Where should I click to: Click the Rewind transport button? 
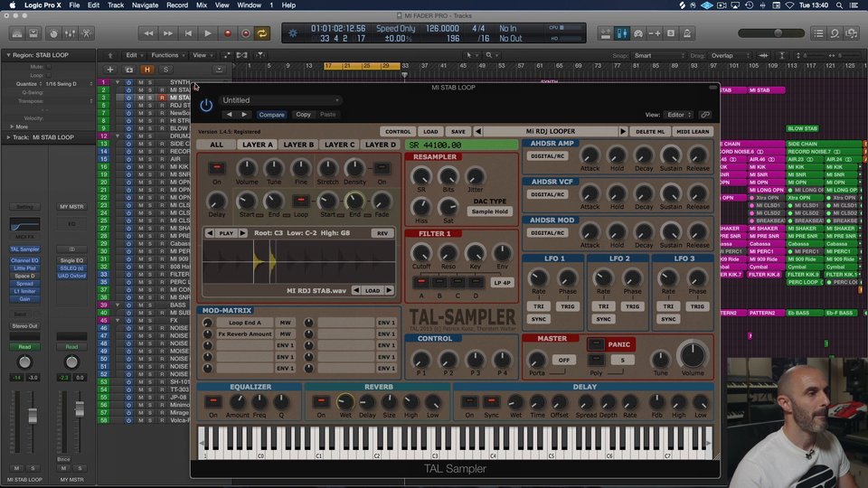(148, 33)
